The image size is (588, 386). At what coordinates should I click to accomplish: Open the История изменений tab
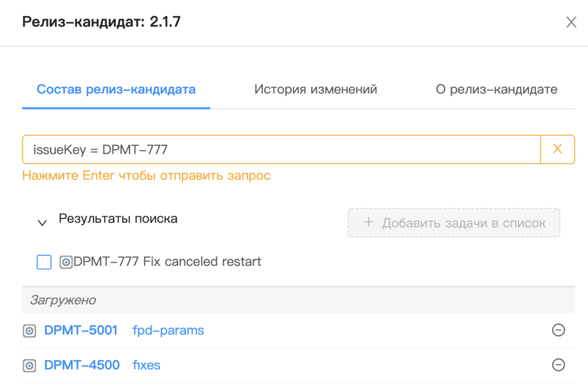(x=315, y=90)
